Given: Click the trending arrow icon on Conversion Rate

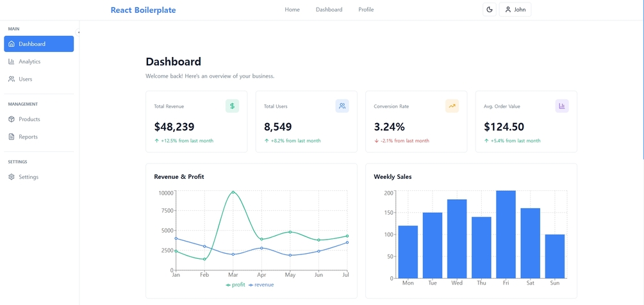Looking at the screenshot, I should 452,106.
